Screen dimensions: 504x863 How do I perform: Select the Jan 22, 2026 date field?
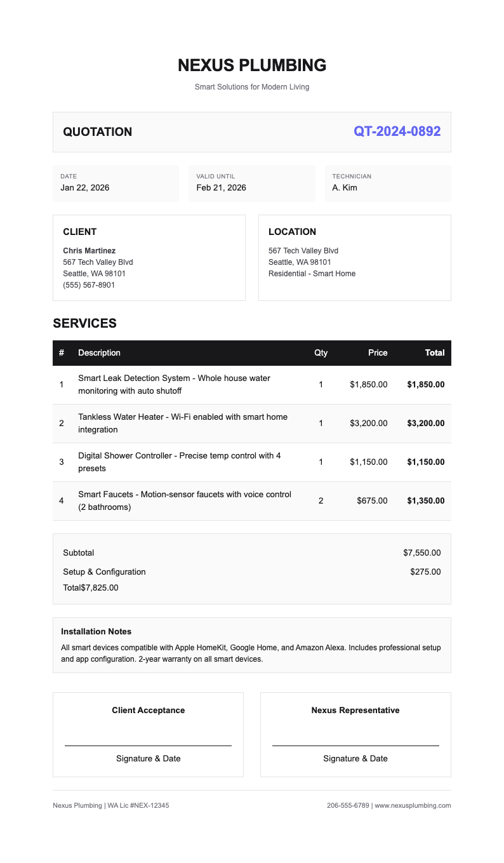coord(85,187)
